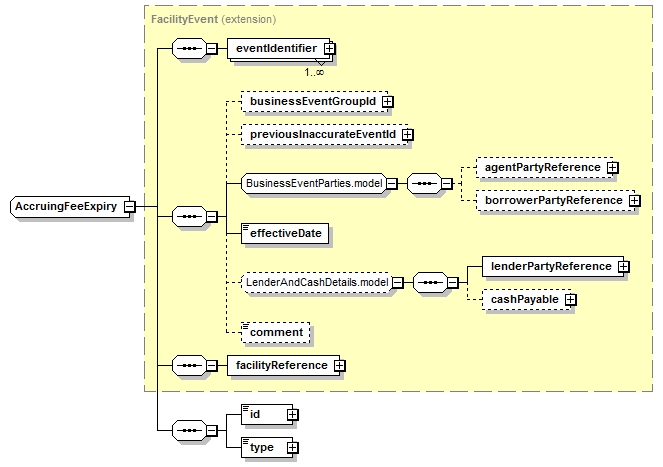The image size is (663, 467).
Task: Select sequence compositor after BusinessEventParties.model
Action: click(425, 184)
